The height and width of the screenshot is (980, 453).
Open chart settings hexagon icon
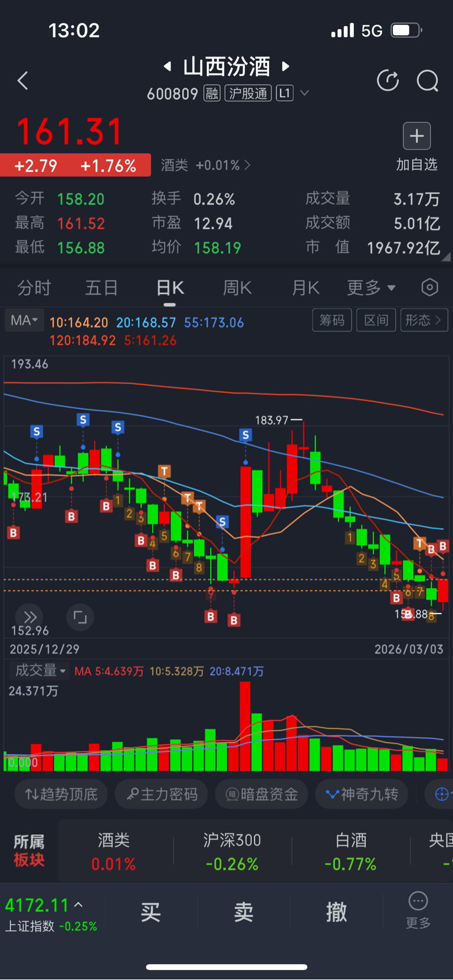click(430, 287)
